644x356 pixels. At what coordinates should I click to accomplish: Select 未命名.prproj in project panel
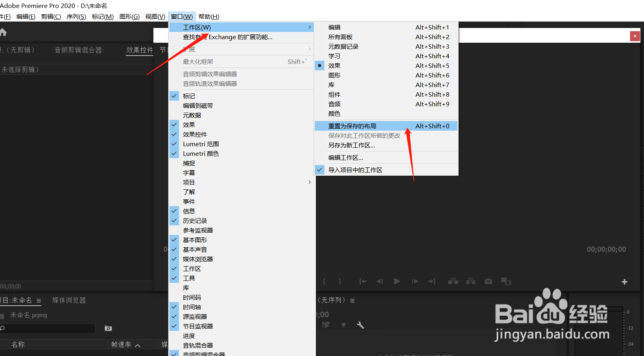pos(28,315)
